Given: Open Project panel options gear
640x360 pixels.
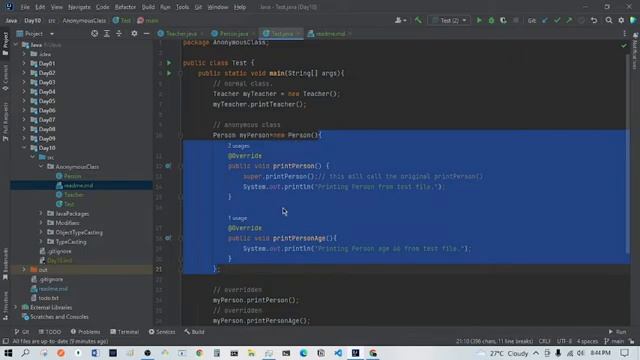Looking at the screenshot, I should coord(134,33).
